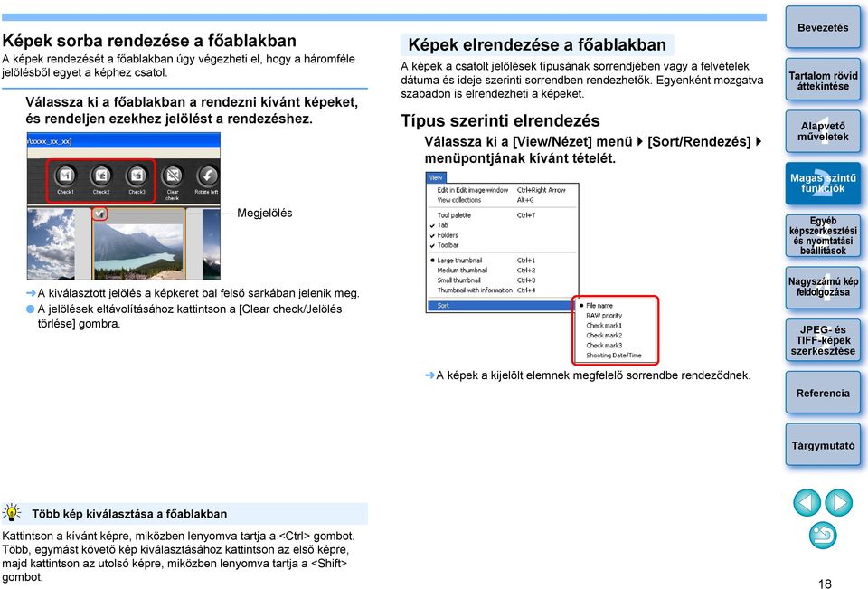The height and width of the screenshot is (589, 868).
Task: Open the Magas szintű funkciók chapter
Action: coord(823,184)
